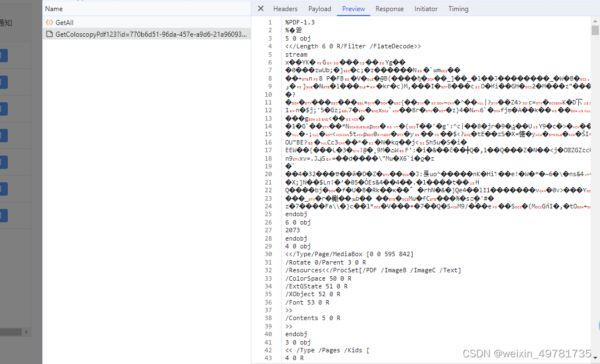Show the Response tab
600x364 pixels.
389,9
